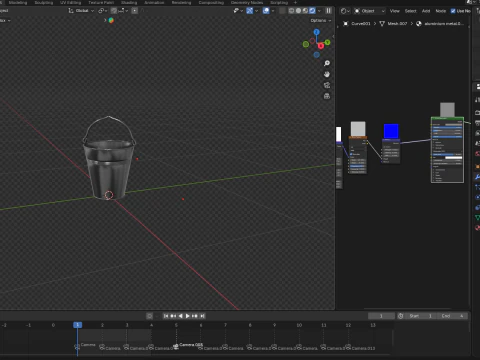Click the zoom view magnifier icon

point(327,63)
